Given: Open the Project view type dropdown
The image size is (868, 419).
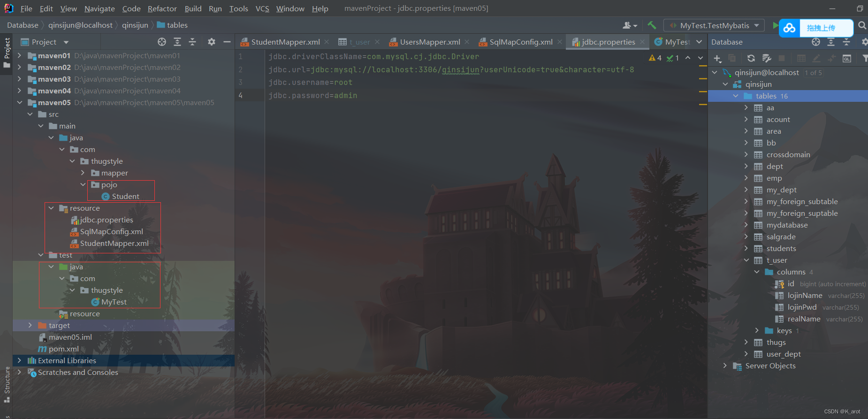Looking at the screenshot, I should point(66,42).
